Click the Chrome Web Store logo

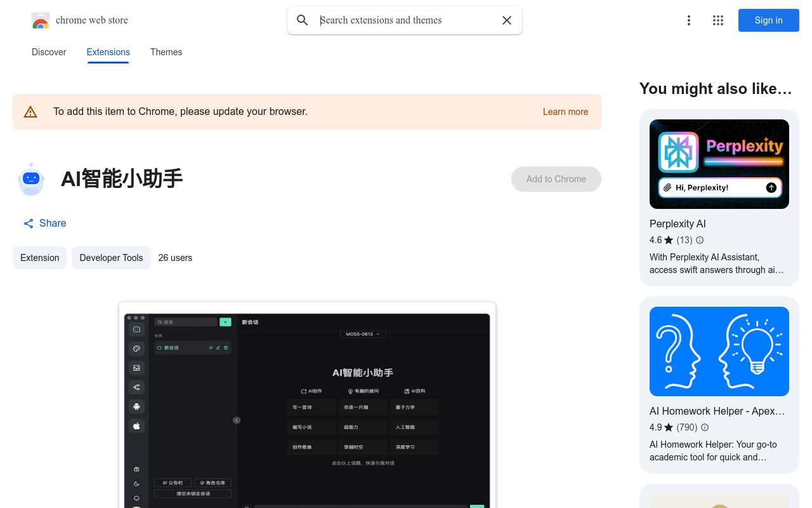point(41,20)
